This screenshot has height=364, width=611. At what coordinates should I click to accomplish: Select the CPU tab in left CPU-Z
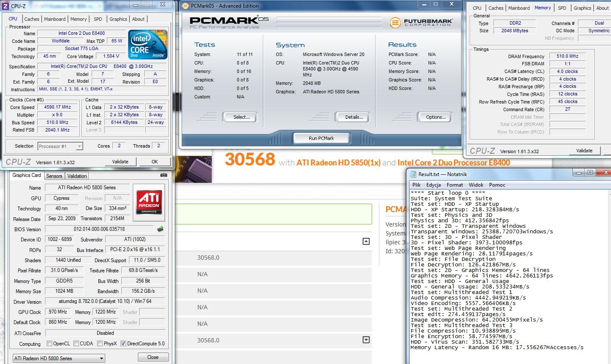pos(13,19)
